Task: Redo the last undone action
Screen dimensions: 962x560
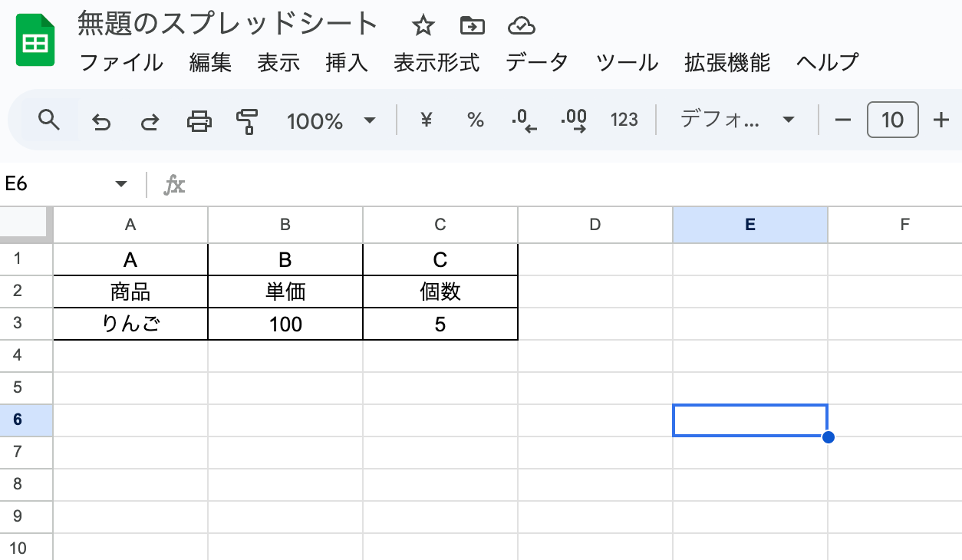Action: [x=150, y=120]
